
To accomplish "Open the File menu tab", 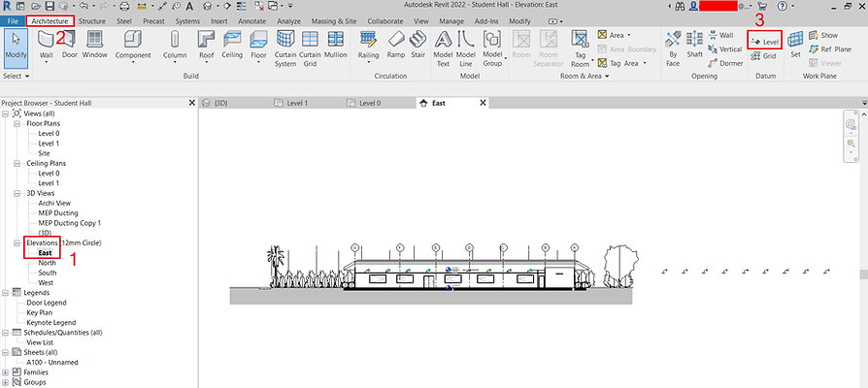I will pyautogui.click(x=13, y=21).
